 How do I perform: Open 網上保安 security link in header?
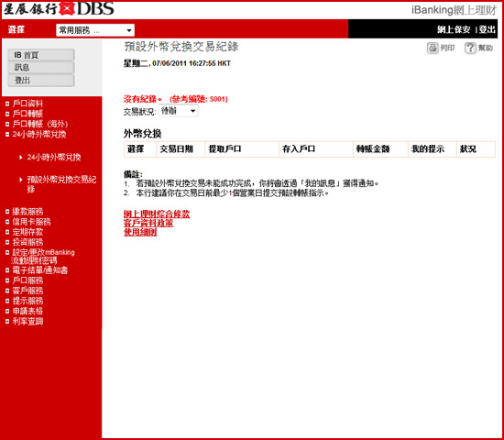(x=454, y=29)
